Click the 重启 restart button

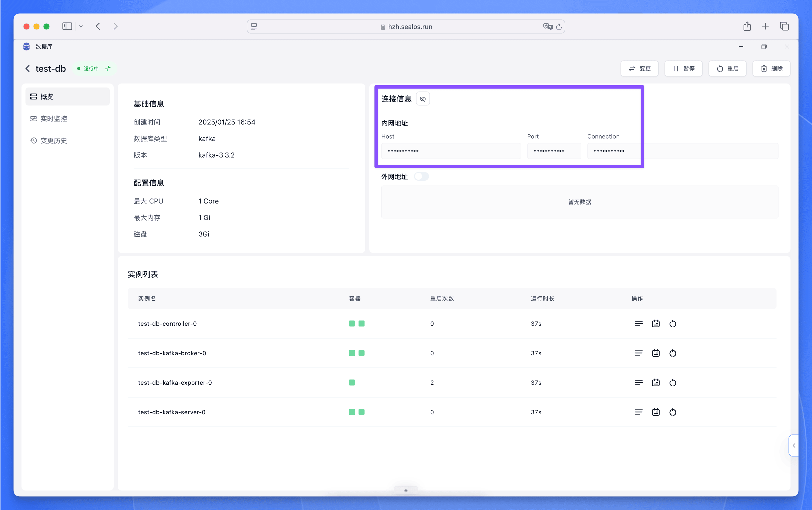point(727,68)
